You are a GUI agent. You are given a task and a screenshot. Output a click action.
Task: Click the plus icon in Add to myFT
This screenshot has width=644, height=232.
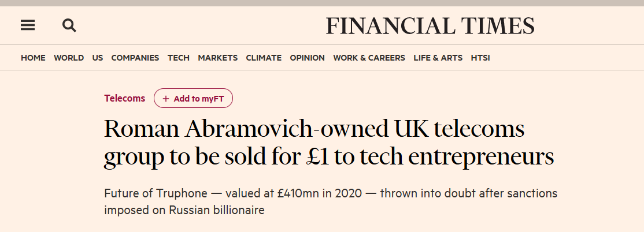(166, 99)
